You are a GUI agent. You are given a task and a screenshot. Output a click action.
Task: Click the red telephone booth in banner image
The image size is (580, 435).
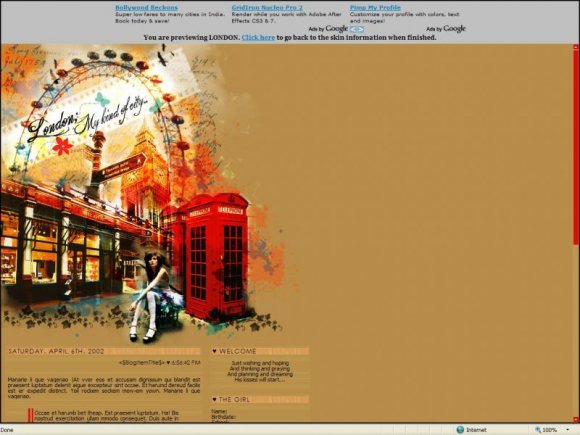click(216, 257)
